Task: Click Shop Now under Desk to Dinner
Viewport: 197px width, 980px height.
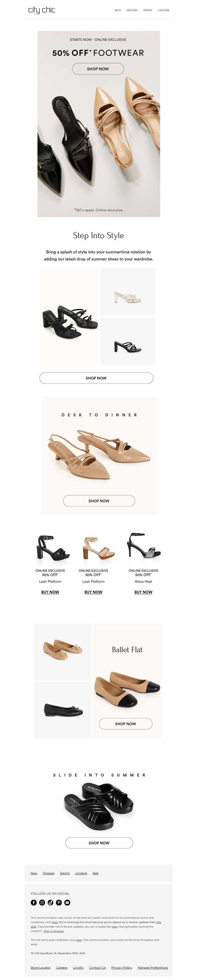Action: pos(99,501)
